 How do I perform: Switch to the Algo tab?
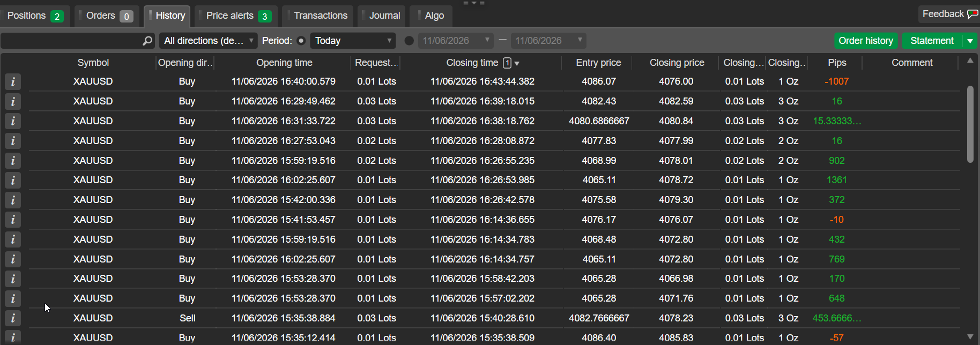tap(432, 16)
